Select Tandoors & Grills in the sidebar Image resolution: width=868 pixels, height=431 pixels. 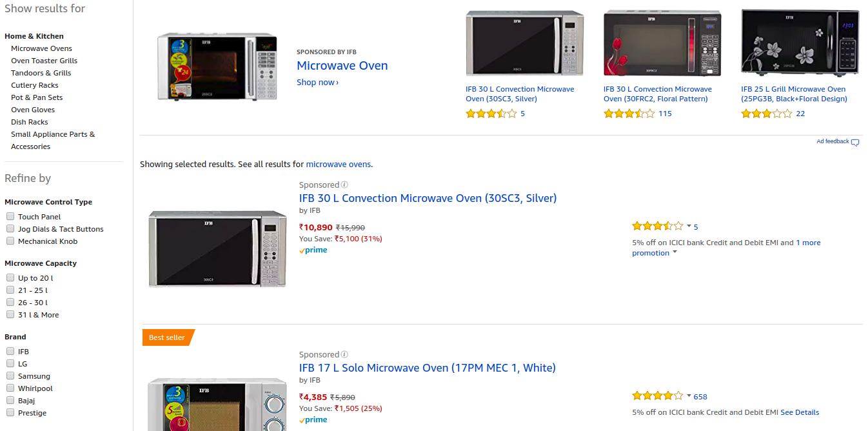[41, 73]
